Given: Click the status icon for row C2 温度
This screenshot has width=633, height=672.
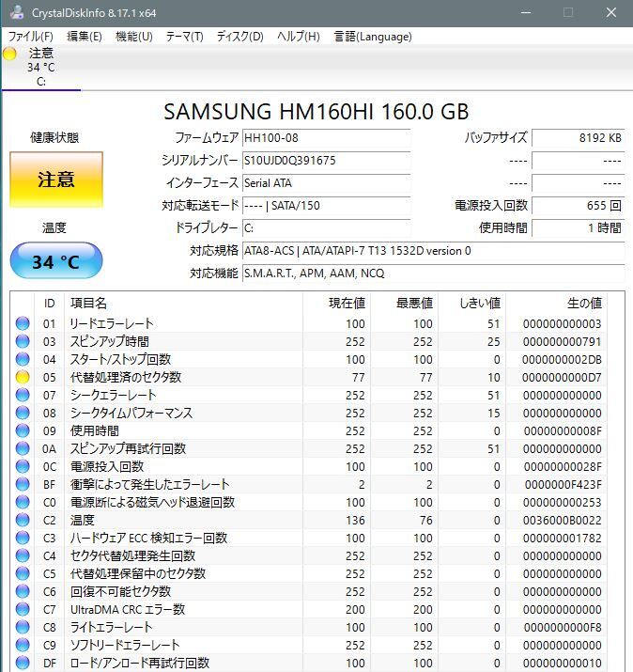Looking at the screenshot, I should pyautogui.click(x=23, y=520).
